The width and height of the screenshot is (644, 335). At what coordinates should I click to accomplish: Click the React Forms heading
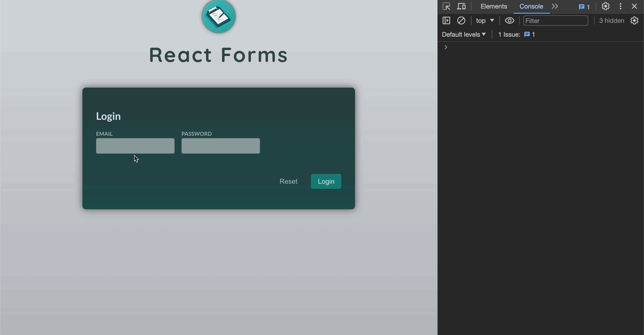pyautogui.click(x=218, y=55)
